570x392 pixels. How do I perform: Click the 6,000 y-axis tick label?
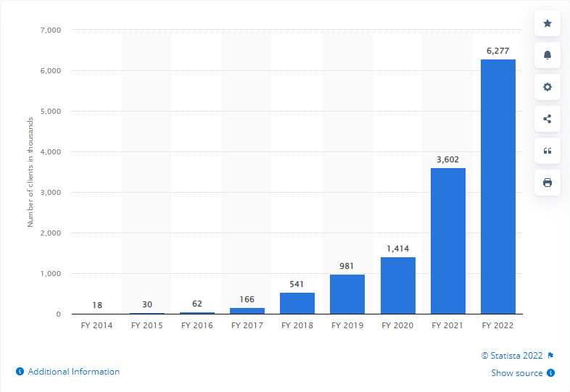click(51, 70)
